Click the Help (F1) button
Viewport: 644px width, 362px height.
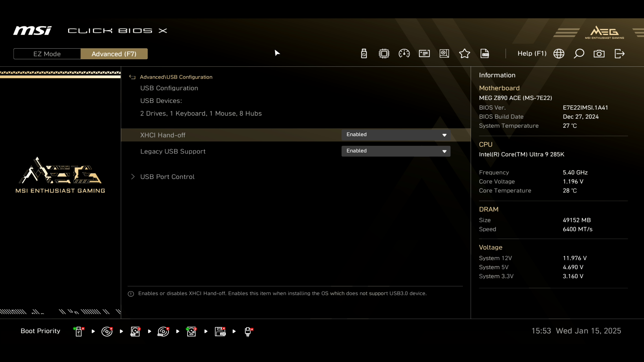click(532, 54)
